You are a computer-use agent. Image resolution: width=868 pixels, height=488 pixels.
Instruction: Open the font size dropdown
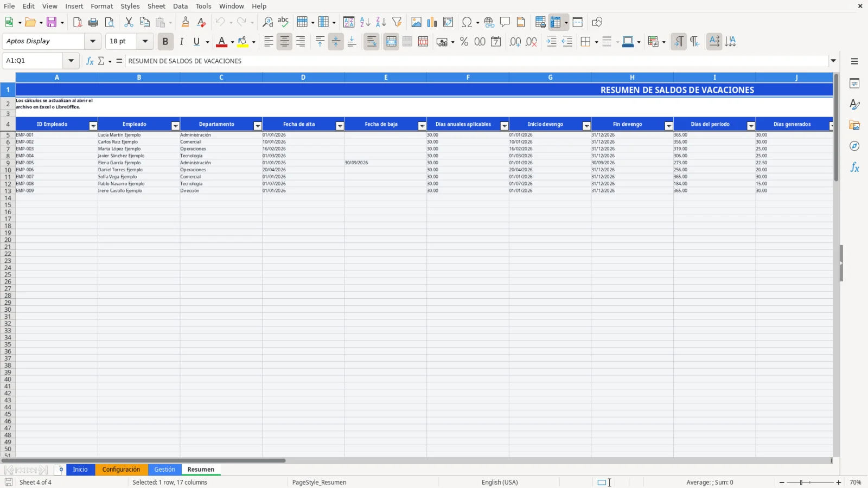(x=145, y=41)
